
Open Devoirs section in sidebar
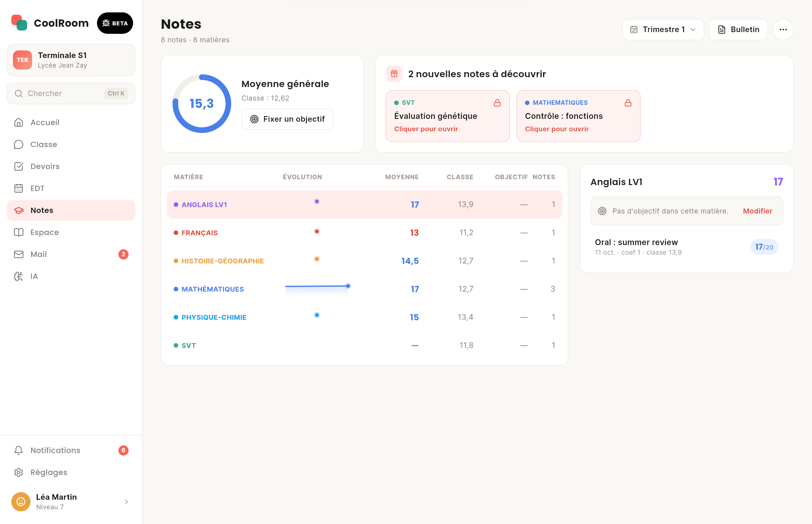click(71, 166)
